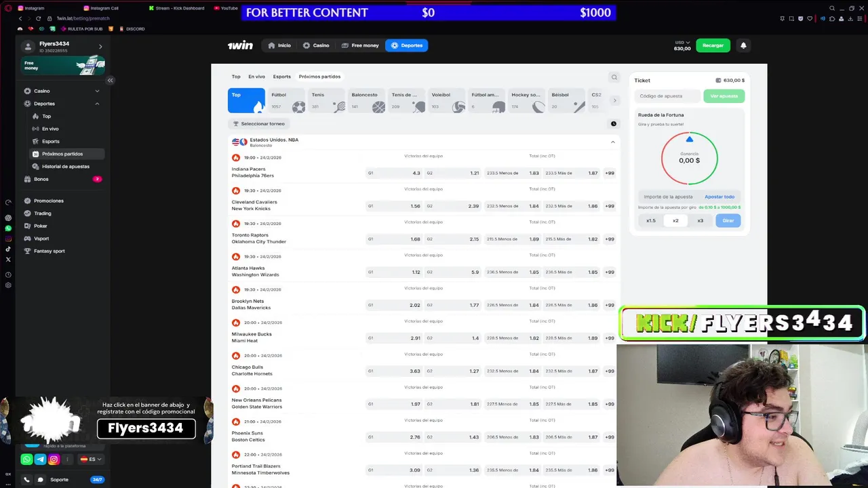
Task: Select the Voleibol sport tile
Action: 448,101
